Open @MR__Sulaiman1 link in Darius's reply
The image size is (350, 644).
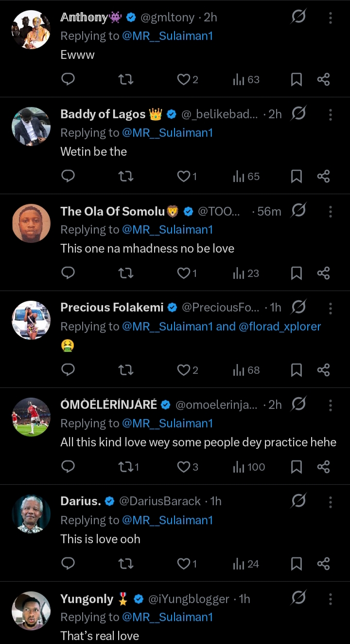pos(168,520)
